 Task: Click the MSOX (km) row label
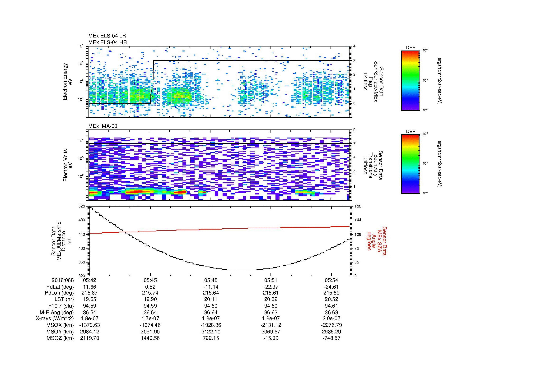pyautogui.click(x=60, y=325)
